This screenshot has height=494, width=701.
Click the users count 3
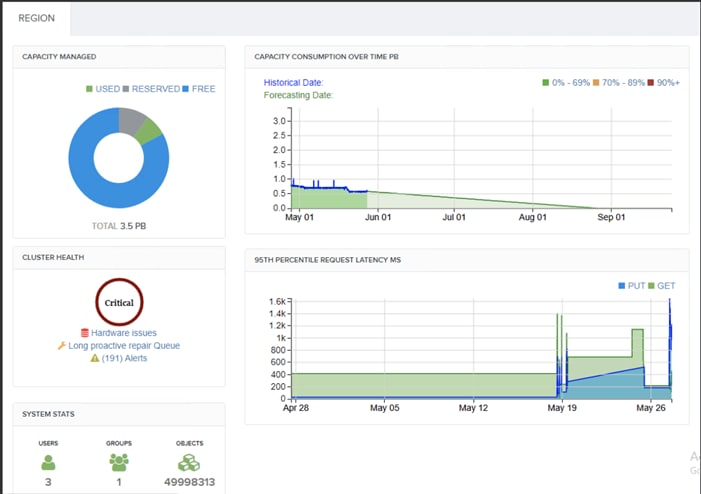tap(48, 482)
